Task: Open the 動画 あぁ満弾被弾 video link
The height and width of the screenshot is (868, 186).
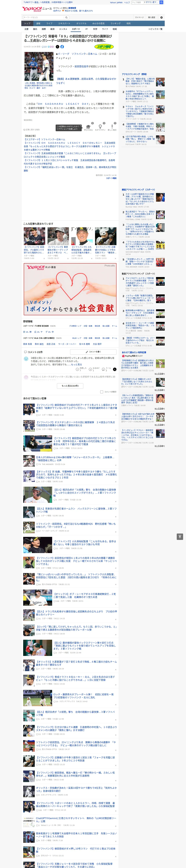Action: pos(86,81)
